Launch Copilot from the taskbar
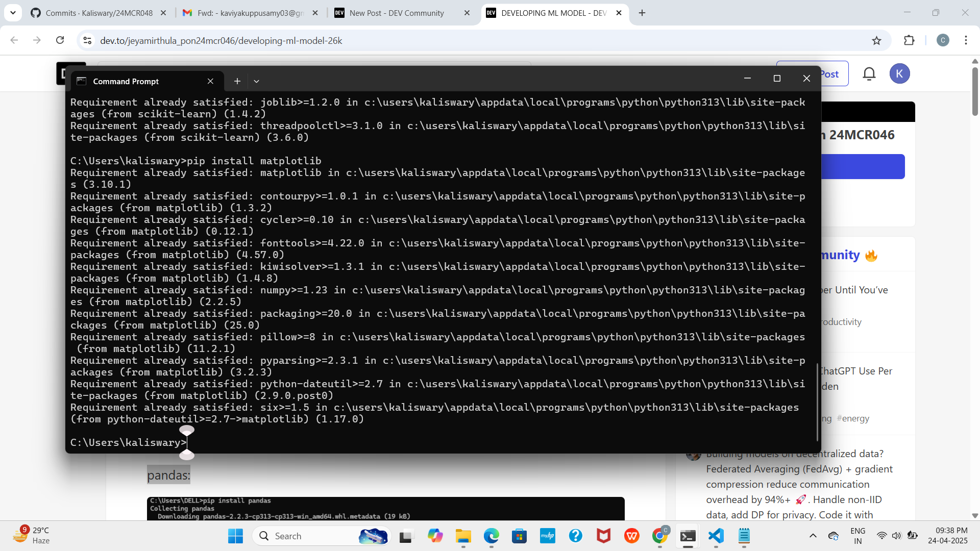The image size is (980, 551). coord(435,536)
